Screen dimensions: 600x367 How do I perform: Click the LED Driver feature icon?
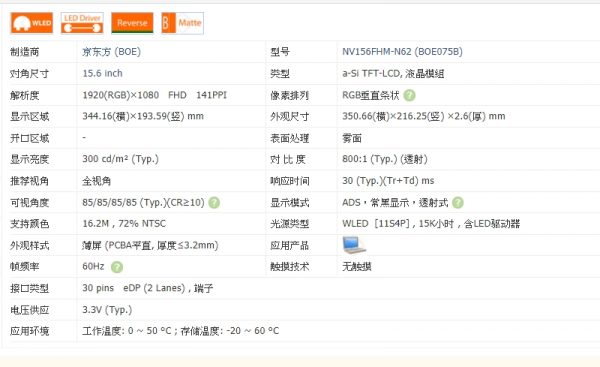coord(82,23)
